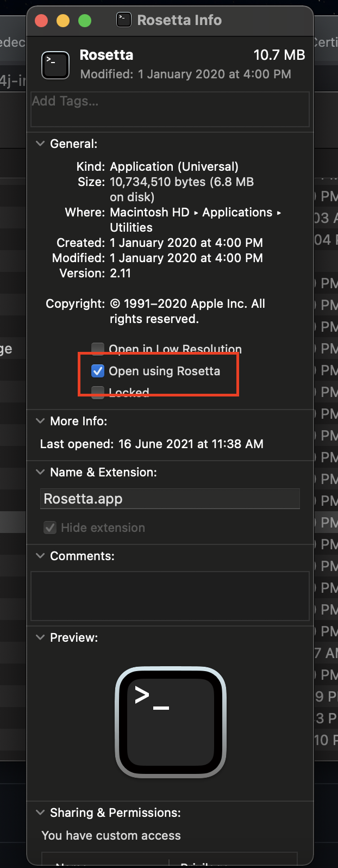The width and height of the screenshot is (338, 868).
Task: Click the Rosetta Info window title
Action: [179, 20]
